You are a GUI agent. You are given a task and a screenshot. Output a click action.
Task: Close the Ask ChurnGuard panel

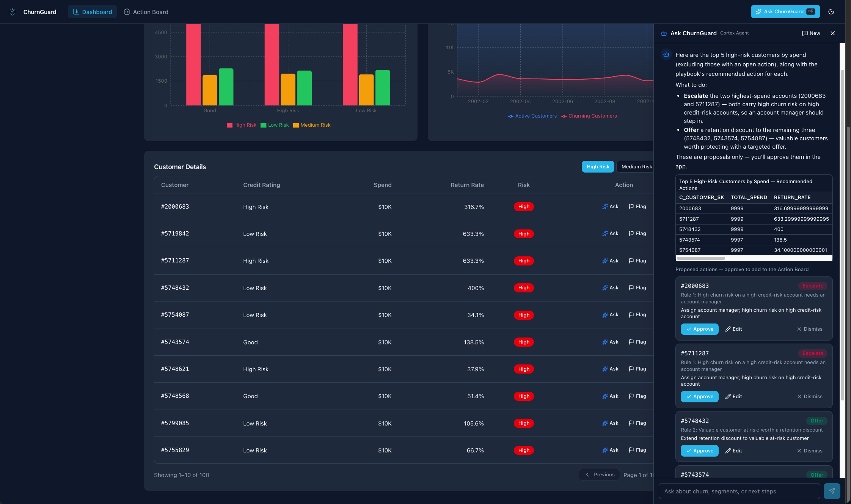click(833, 33)
